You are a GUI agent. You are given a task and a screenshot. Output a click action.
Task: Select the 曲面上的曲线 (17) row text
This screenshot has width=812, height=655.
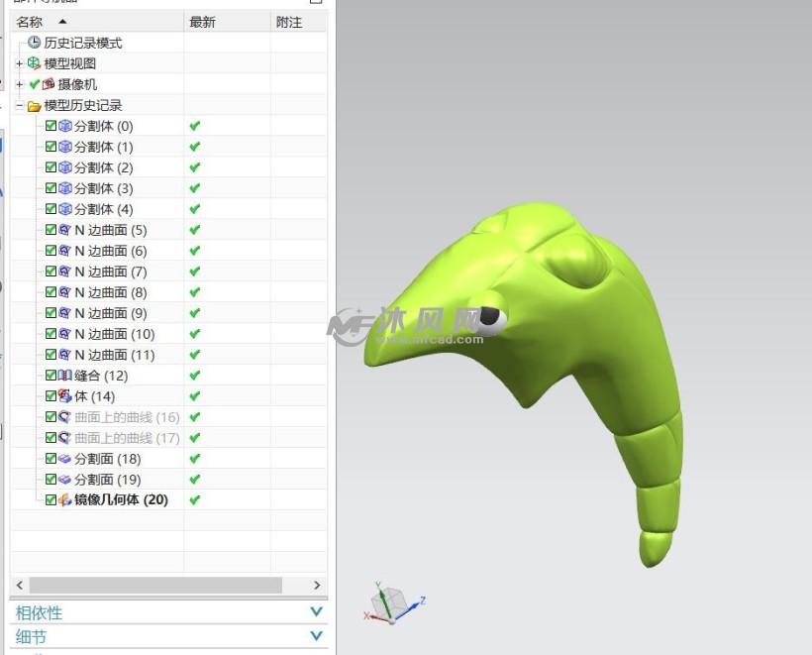click(x=127, y=438)
